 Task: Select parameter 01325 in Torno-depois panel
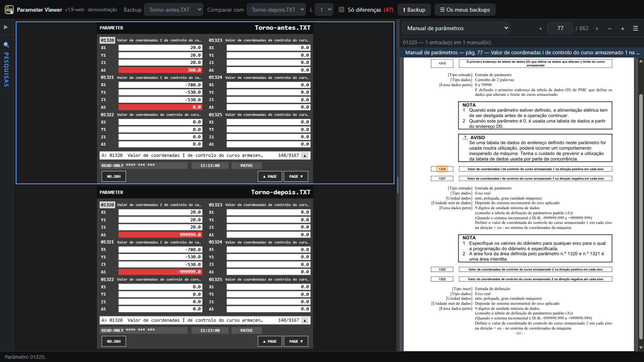click(x=215, y=280)
